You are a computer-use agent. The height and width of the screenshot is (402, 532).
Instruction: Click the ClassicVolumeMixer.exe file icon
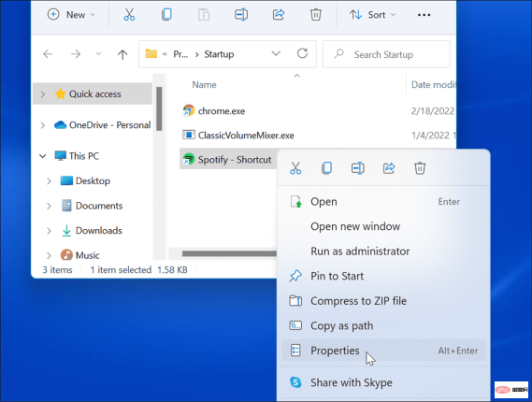point(189,135)
